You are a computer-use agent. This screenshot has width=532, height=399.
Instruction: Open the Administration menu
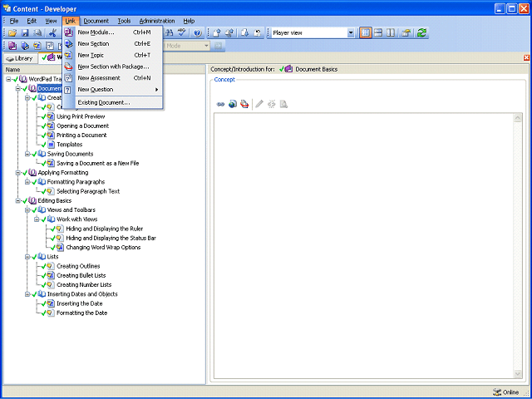[157, 21]
